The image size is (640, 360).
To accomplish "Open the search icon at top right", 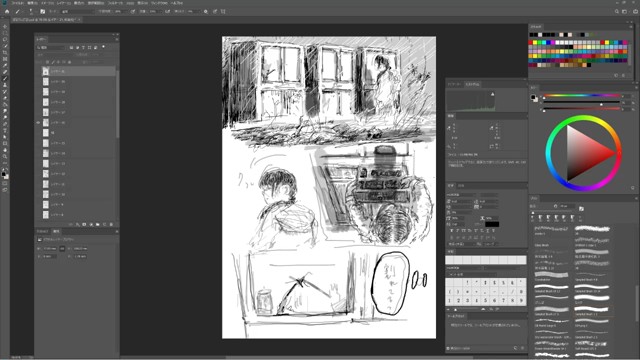I will pos(617,11).
